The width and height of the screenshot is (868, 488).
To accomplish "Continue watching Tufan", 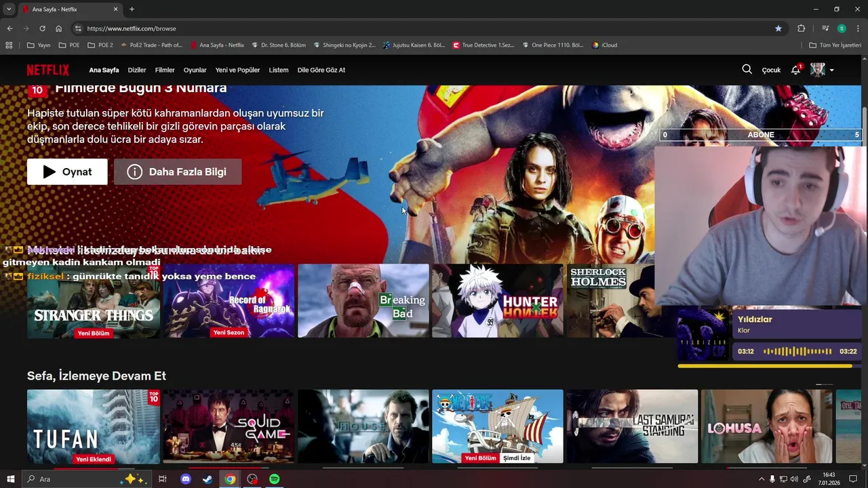I will pos(94,426).
